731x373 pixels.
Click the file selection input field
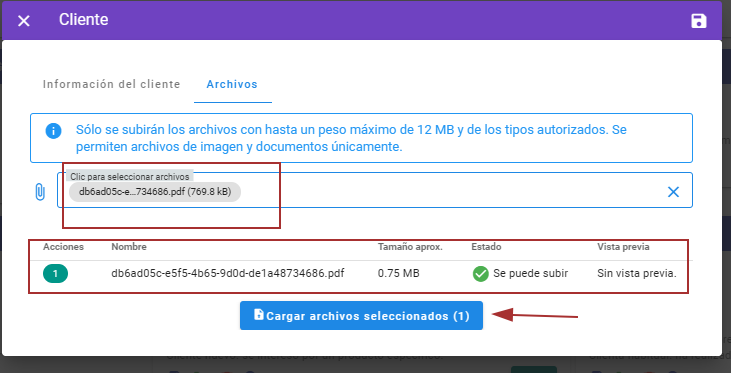coord(375,190)
